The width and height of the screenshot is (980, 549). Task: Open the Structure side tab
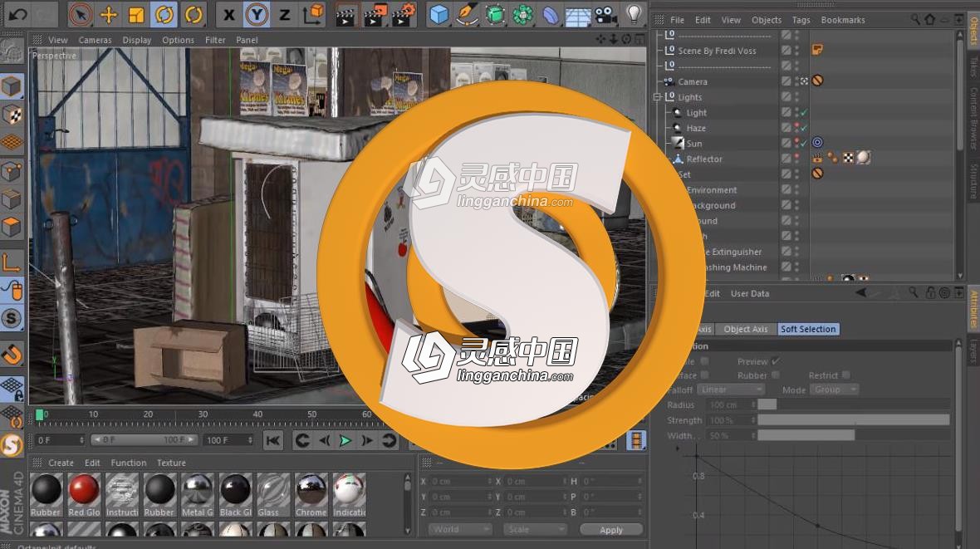click(x=973, y=181)
